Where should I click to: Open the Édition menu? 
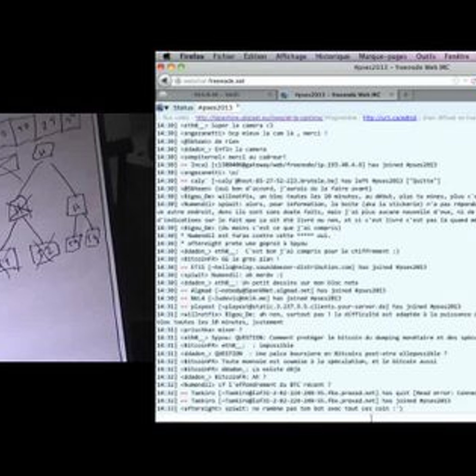pos(255,56)
